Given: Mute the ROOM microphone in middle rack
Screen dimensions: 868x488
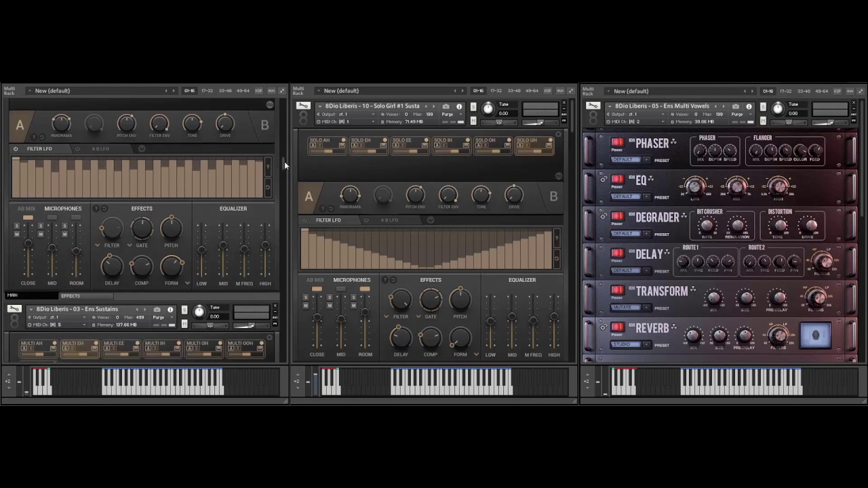Looking at the screenshot, I should point(353,306).
